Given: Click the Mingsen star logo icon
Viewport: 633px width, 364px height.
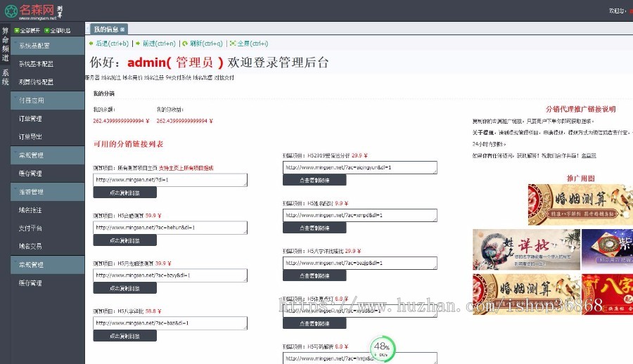Looking at the screenshot, I should coord(11,11).
